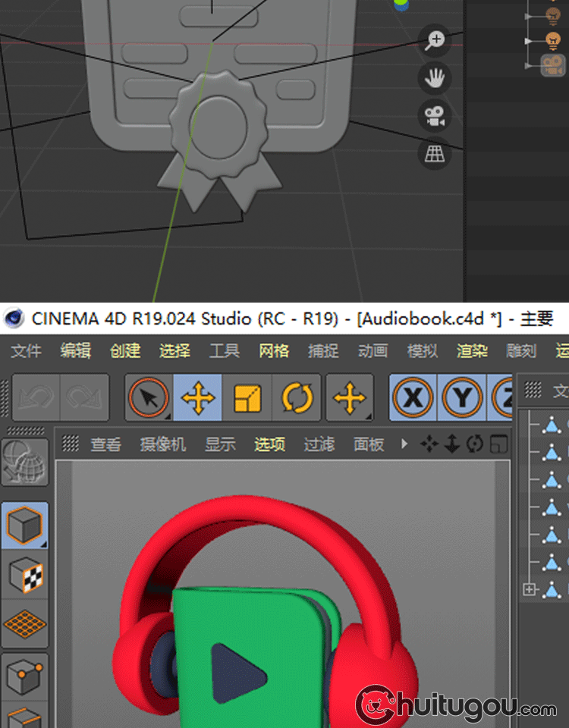This screenshot has height=728, width=569.
Task: Open the 动画 menu
Action: (x=373, y=351)
